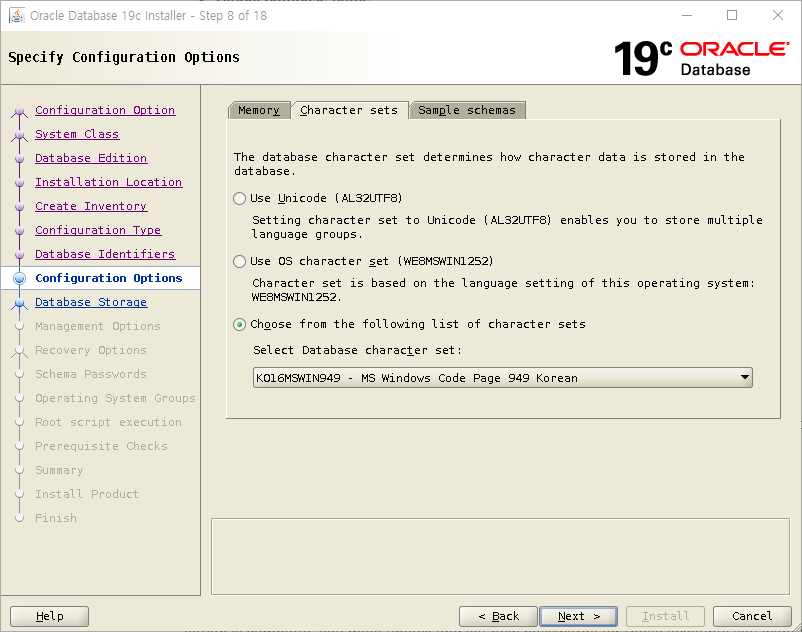802x632 pixels.
Task: Click the step bullet beside Configuration Option
Action: pos(19,111)
